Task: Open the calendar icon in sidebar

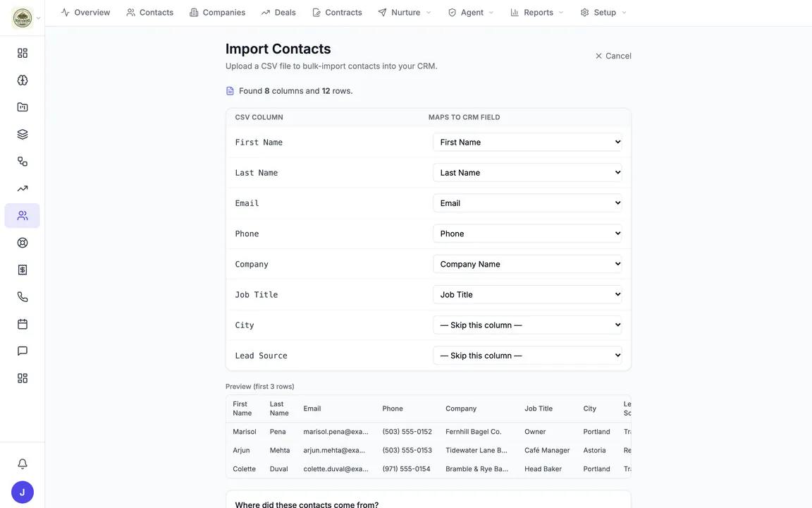Action: tap(23, 324)
